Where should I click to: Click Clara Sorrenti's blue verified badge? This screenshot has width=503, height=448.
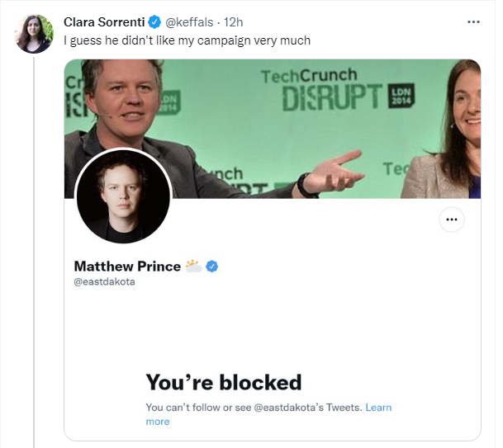[x=154, y=21]
